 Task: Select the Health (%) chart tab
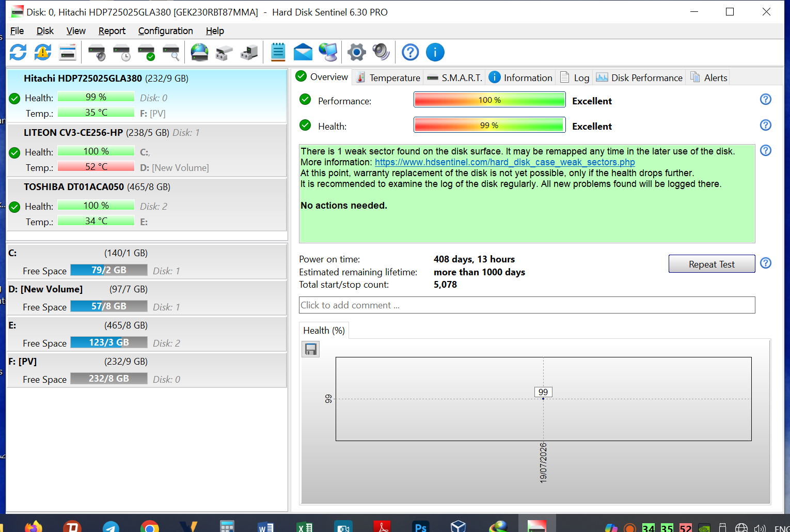click(x=324, y=331)
